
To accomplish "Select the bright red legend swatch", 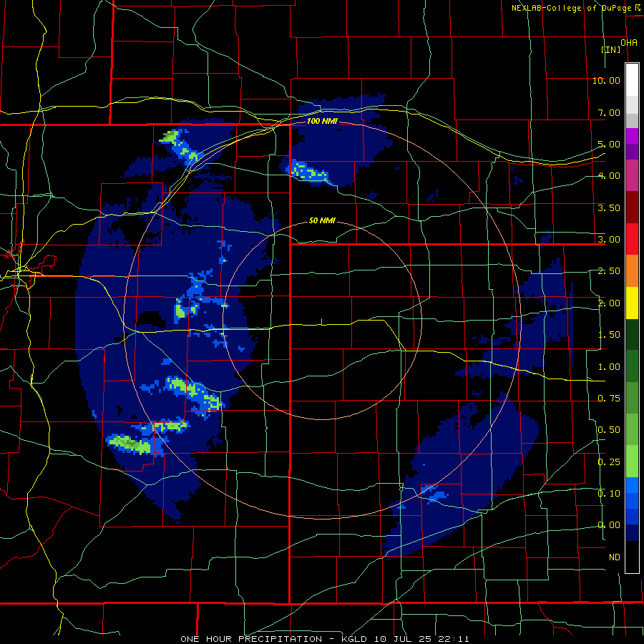I will pos(632,239).
